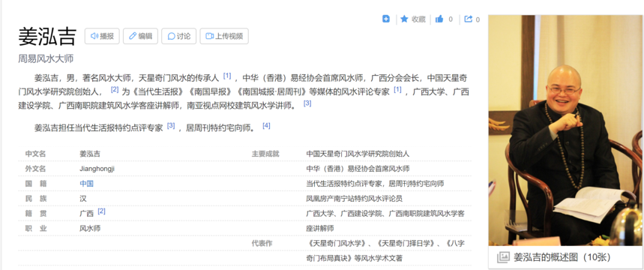This screenshot has height=270, width=644.
Task: Click text 当代生活报特约点评专家，居周刊特约宅向师 in table
Action: (375, 184)
